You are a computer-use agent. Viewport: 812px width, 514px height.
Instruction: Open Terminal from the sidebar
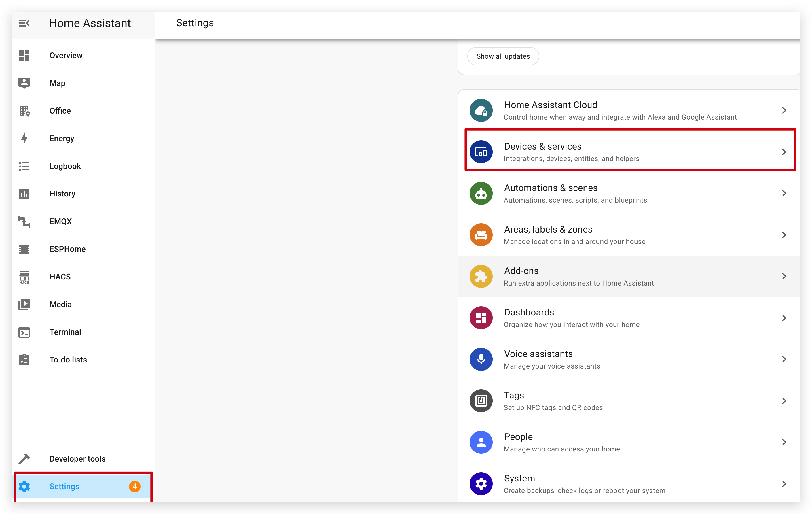pyautogui.click(x=83, y=332)
